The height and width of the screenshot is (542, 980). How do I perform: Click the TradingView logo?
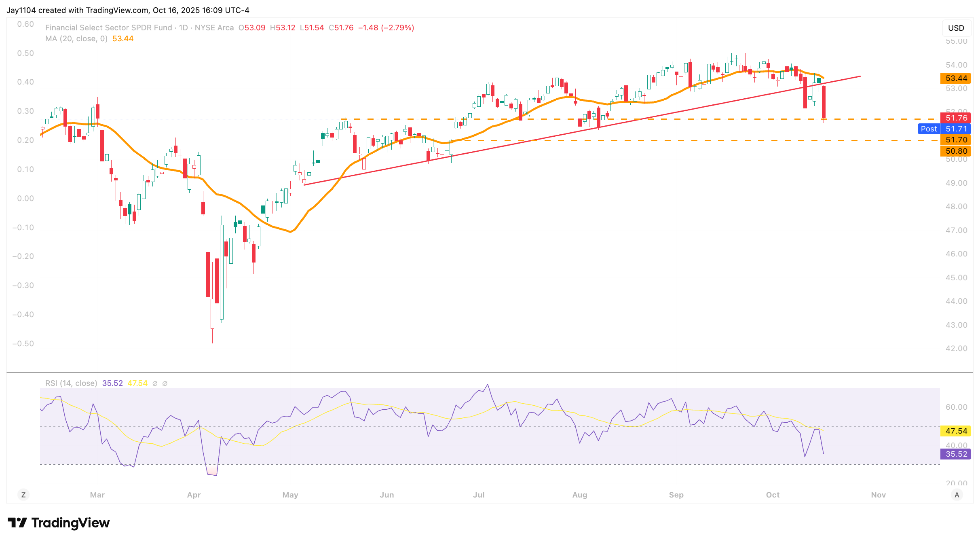(x=59, y=523)
